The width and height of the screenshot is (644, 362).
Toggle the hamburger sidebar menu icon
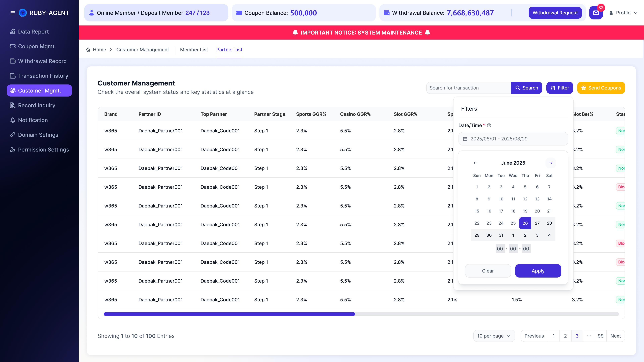click(13, 13)
